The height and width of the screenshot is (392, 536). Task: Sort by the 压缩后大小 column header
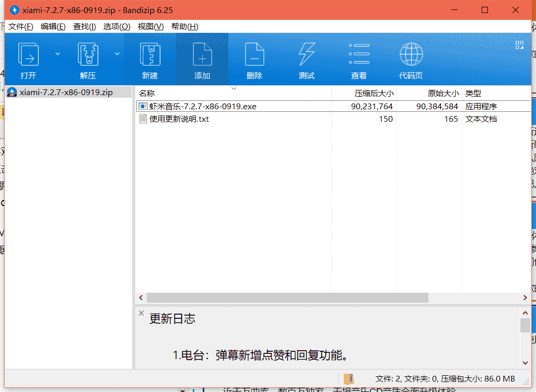[x=364, y=94]
